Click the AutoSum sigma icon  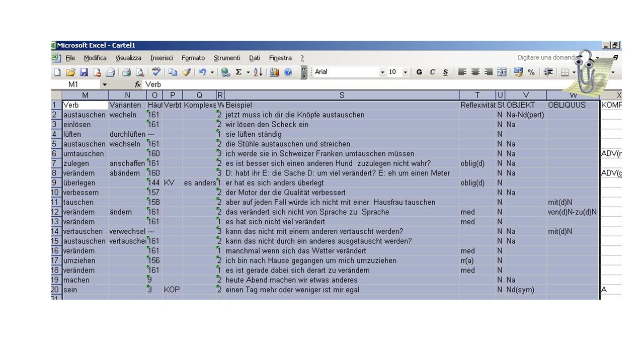point(238,72)
